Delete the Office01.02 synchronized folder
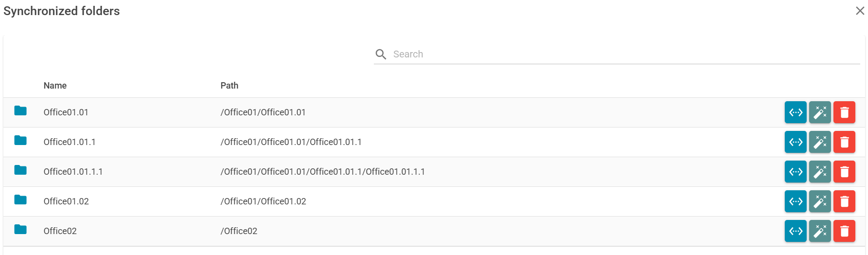Image resolution: width=868 pixels, height=255 pixels. click(844, 201)
